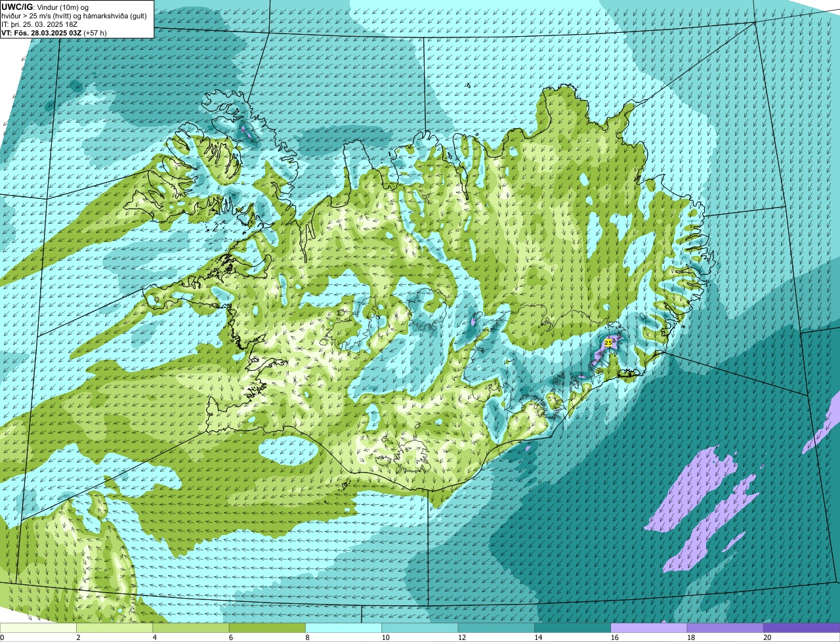This screenshot has width=840, height=642.
Task: Click the pale yellow 0–2 m/s legend swatch
Action: click(38, 628)
